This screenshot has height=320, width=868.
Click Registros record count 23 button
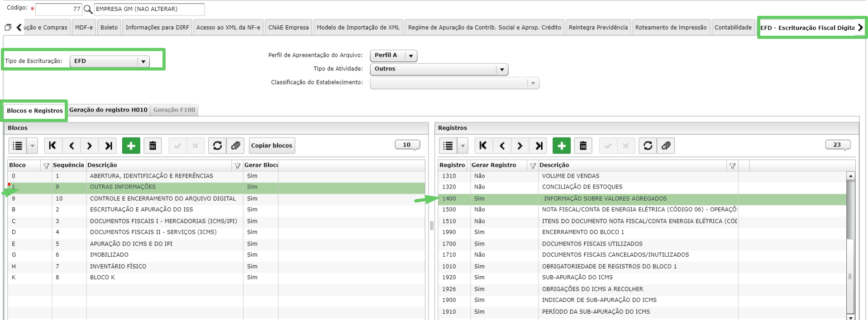pyautogui.click(x=838, y=145)
